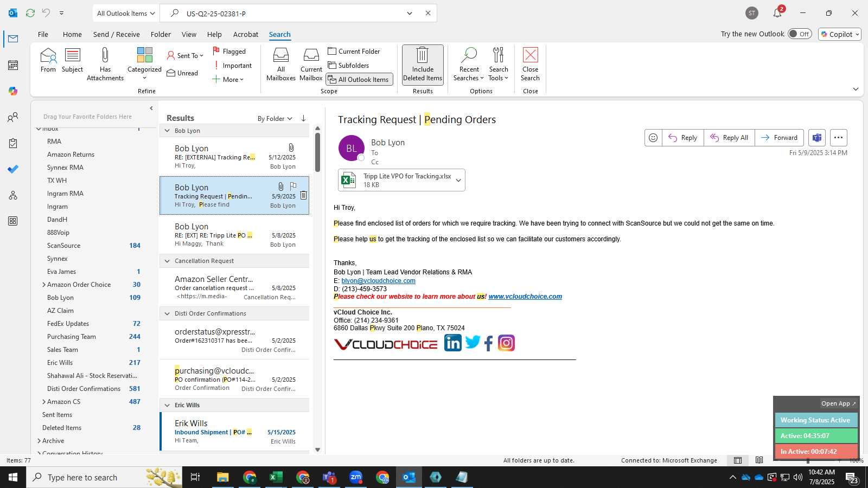Switch to the Send / Receive tab
This screenshot has height=488, width=868.
point(116,34)
